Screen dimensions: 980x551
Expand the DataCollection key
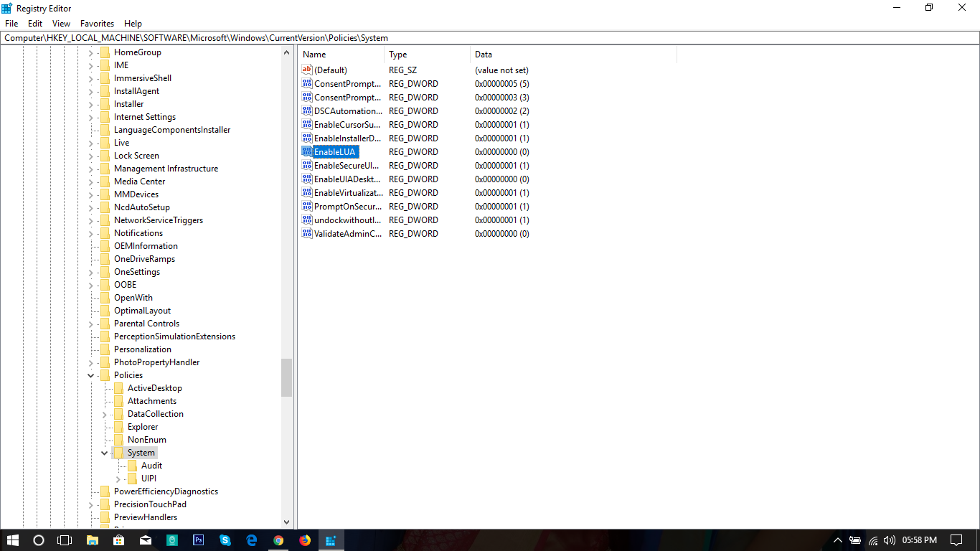(x=105, y=414)
